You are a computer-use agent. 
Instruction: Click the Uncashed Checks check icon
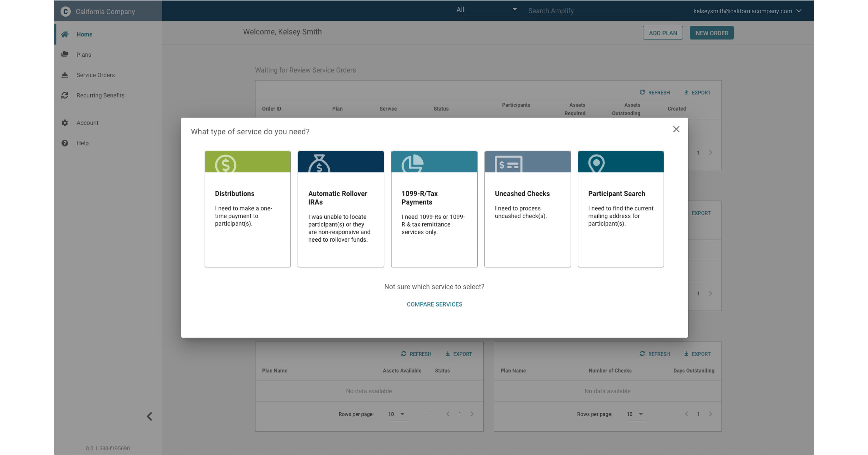tap(509, 164)
